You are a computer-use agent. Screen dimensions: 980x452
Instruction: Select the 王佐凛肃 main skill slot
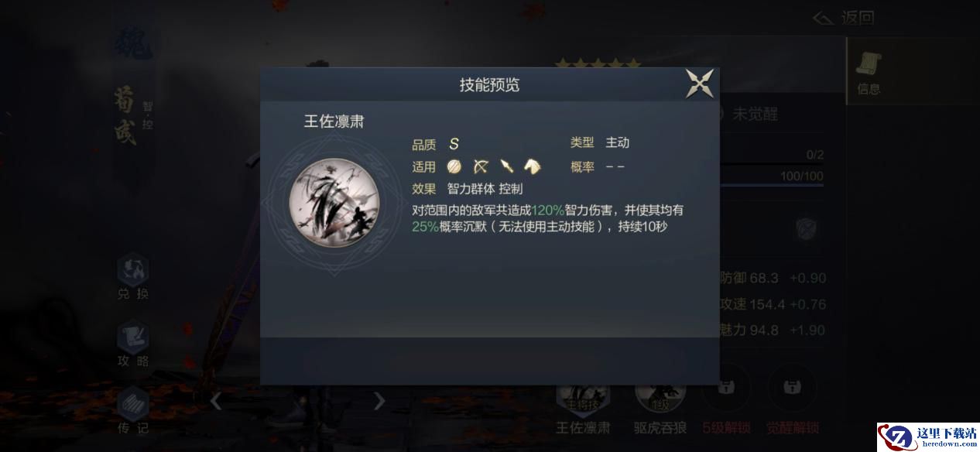click(583, 407)
